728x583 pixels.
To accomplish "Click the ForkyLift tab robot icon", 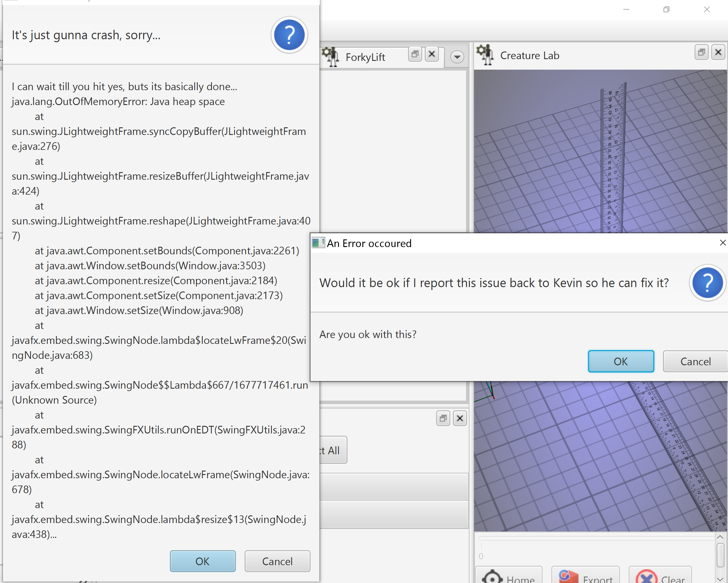I will [330, 56].
